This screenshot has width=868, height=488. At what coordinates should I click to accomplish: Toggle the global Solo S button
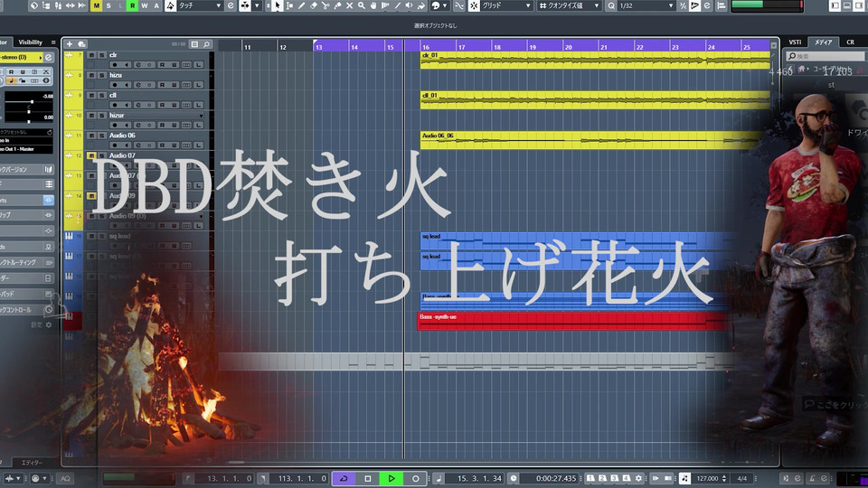tap(108, 5)
